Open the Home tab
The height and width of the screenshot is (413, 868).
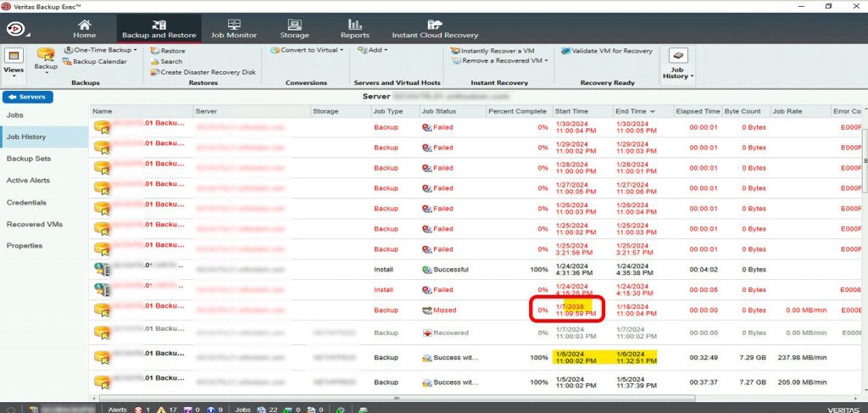85,29
